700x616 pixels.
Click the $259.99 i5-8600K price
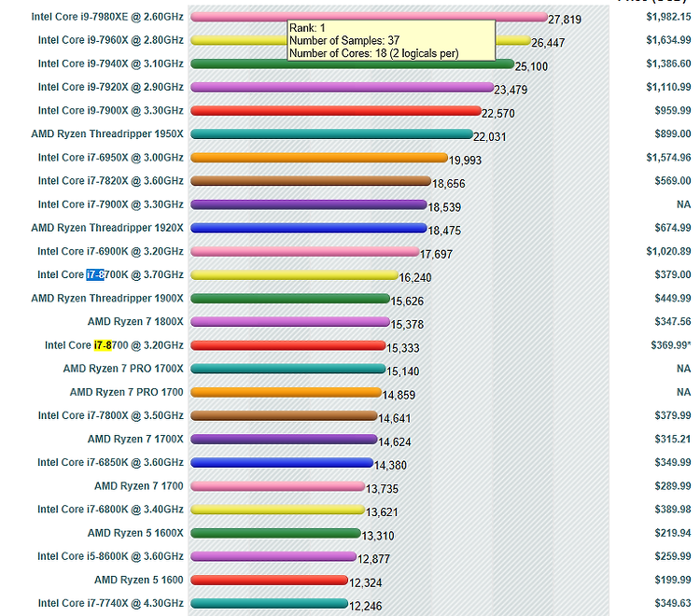click(x=673, y=556)
